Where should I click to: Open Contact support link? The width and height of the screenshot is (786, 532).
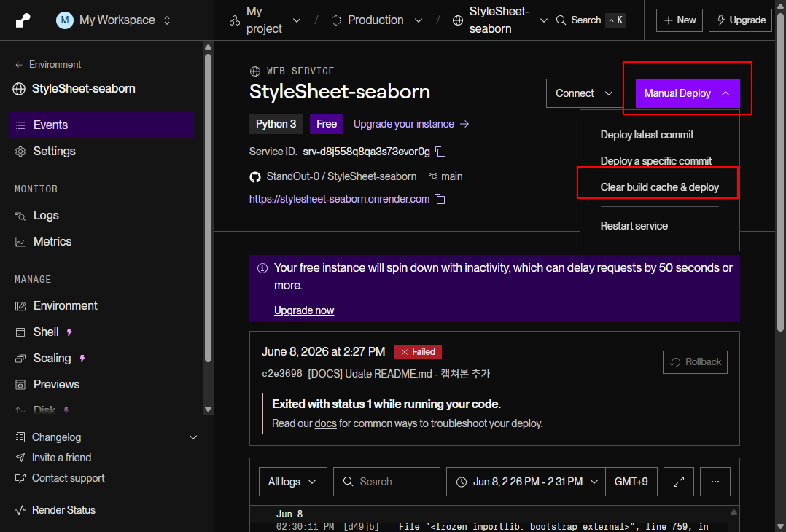tap(69, 478)
